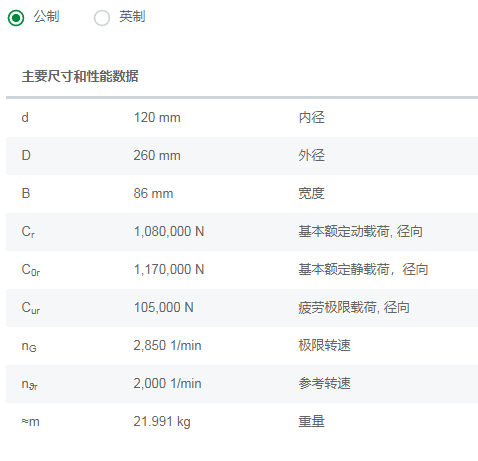Click the 宽度 description label
Screen dimensions: 478x461
tap(311, 193)
